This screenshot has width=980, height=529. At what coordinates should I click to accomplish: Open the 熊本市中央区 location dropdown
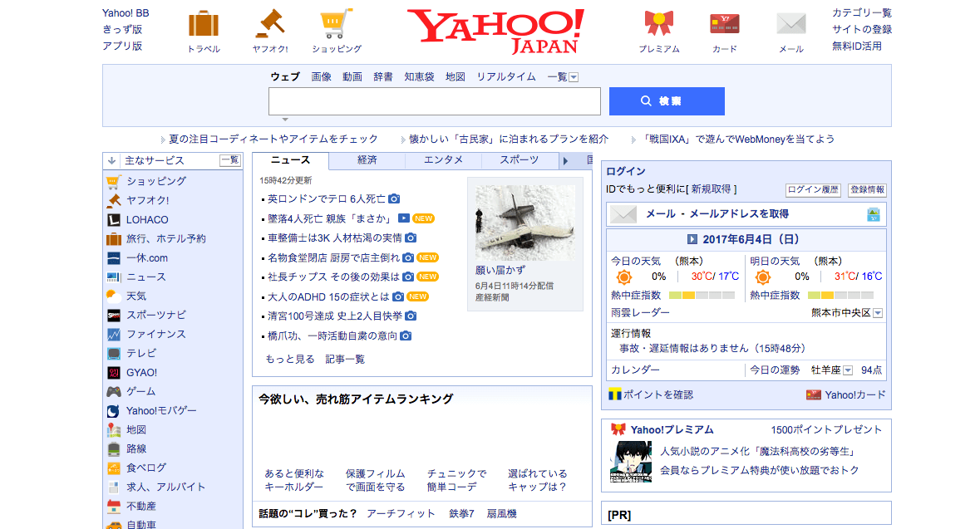click(878, 313)
